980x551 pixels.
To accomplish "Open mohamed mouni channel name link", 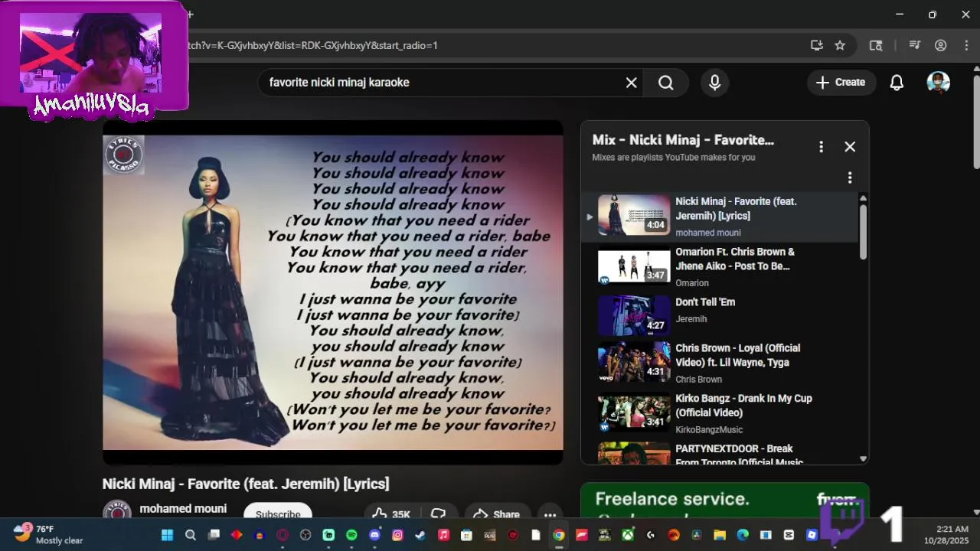I will pyautogui.click(x=183, y=509).
